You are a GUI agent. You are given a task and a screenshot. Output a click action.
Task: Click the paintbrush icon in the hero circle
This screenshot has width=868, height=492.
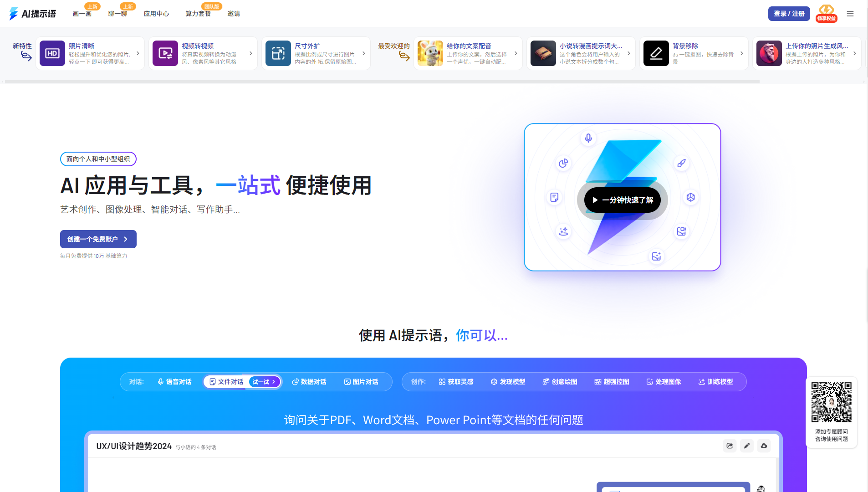681,163
